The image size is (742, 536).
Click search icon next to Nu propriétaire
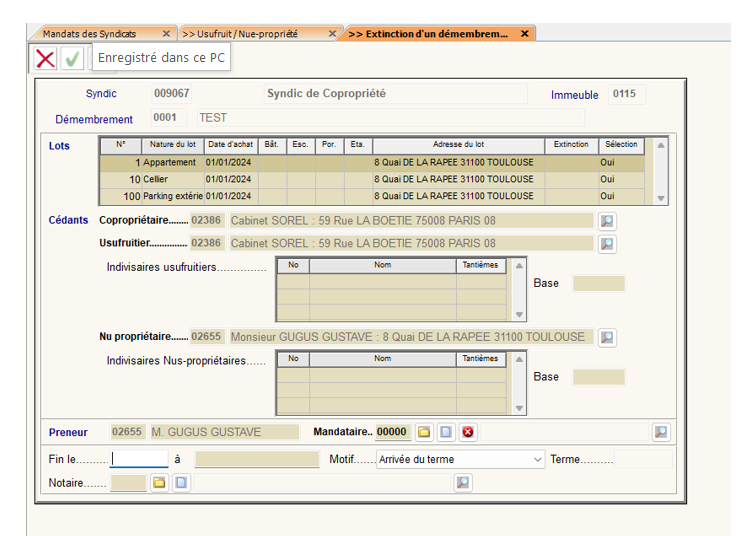607,337
